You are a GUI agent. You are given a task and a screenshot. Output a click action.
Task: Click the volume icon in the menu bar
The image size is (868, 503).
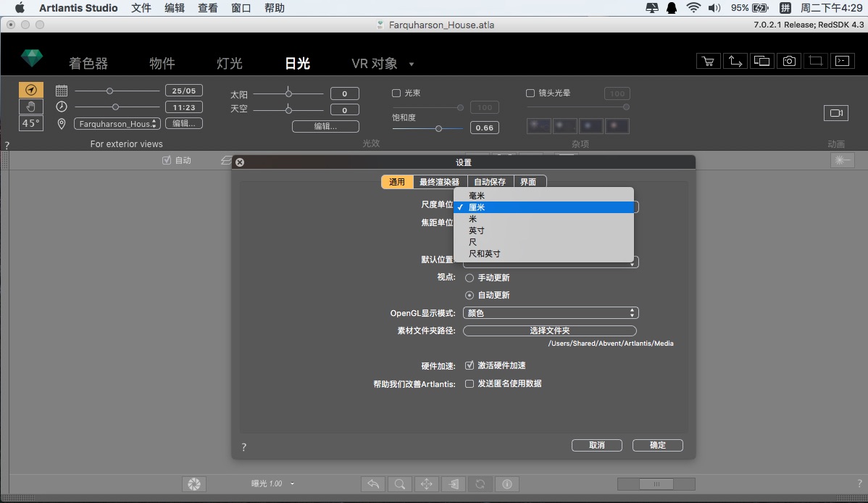coord(714,8)
